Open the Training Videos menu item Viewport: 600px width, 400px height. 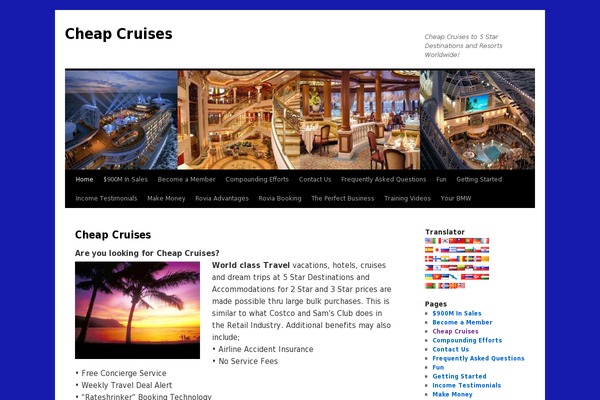[x=407, y=198]
